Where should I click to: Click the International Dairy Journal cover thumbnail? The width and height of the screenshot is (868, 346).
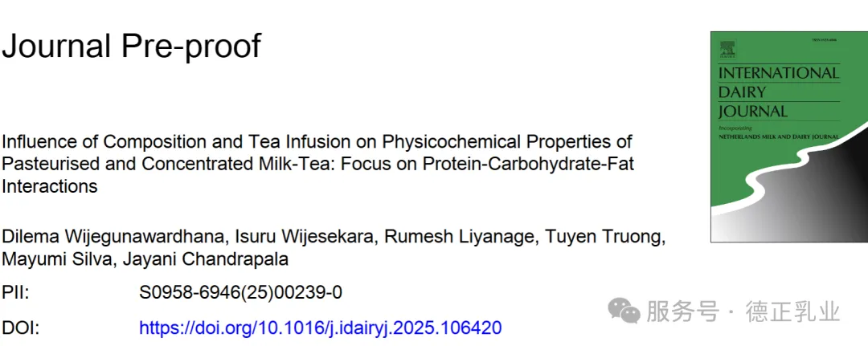pos(789,136)
